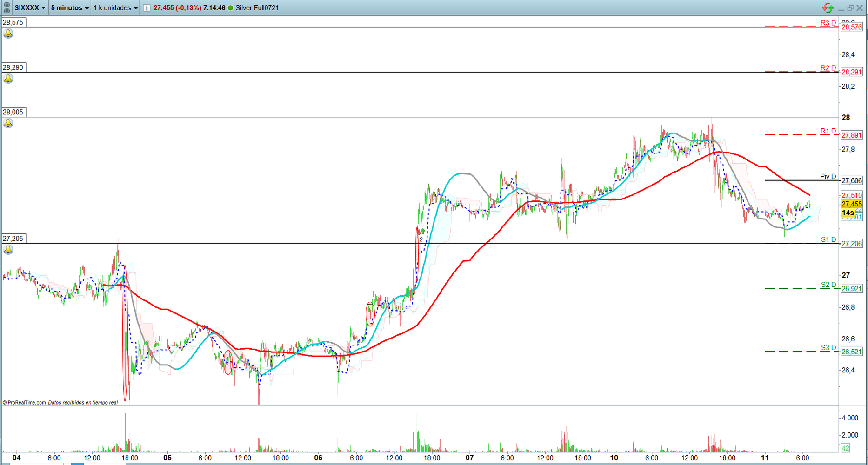Click the trade marker arrow labeled 2
Screen dimensions: 868x465
[x=421, y=235]
